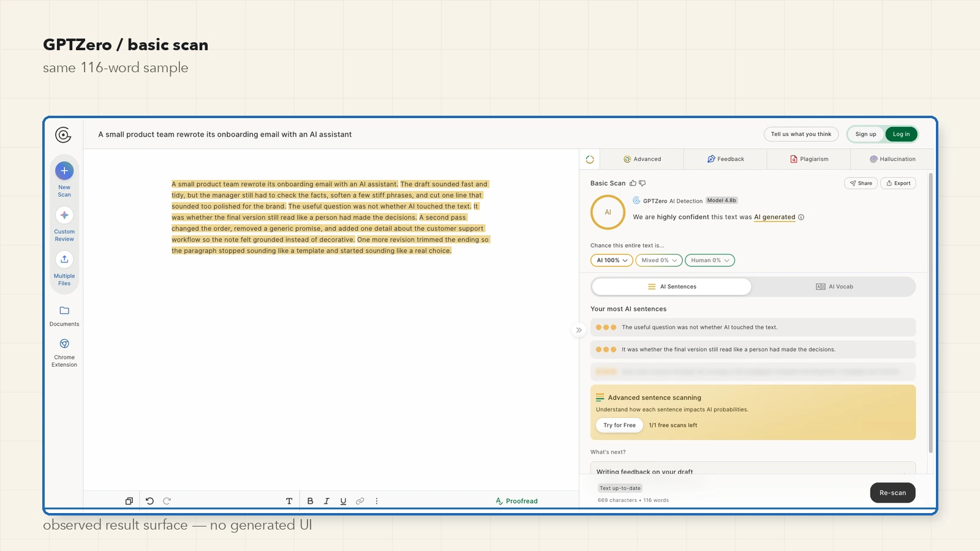This screenshot has width=980, height=551.
Task: Click the results panel scrollbar
Action: point(931,312)
